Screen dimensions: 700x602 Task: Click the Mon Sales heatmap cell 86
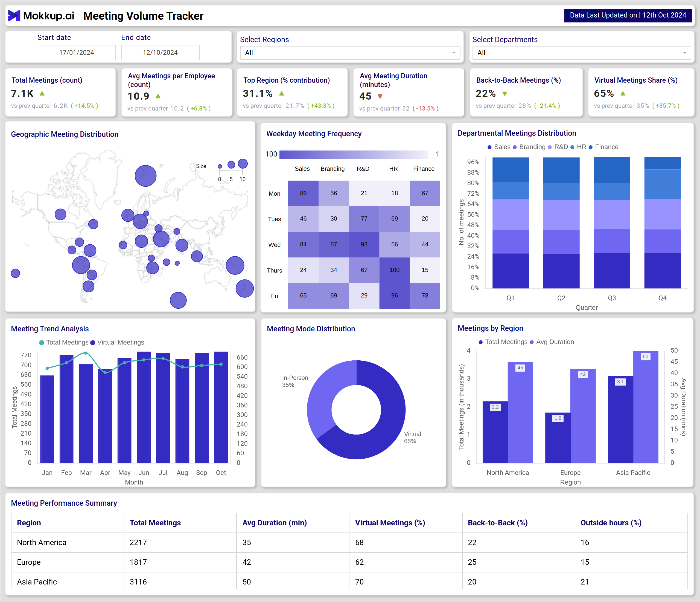tap(303, 193)
